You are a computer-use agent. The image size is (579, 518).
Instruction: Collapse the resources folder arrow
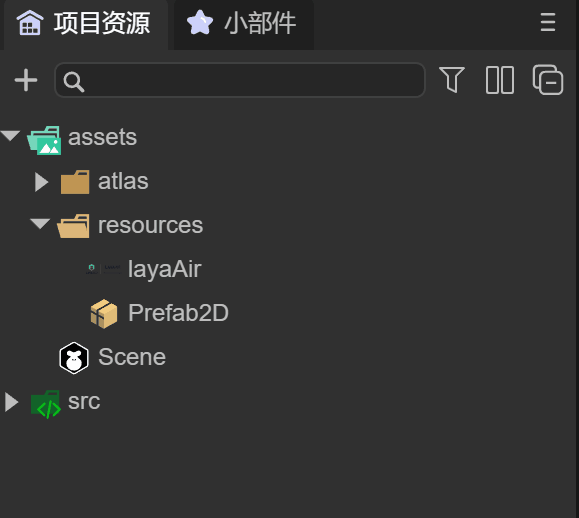click(x=40, y=224)
